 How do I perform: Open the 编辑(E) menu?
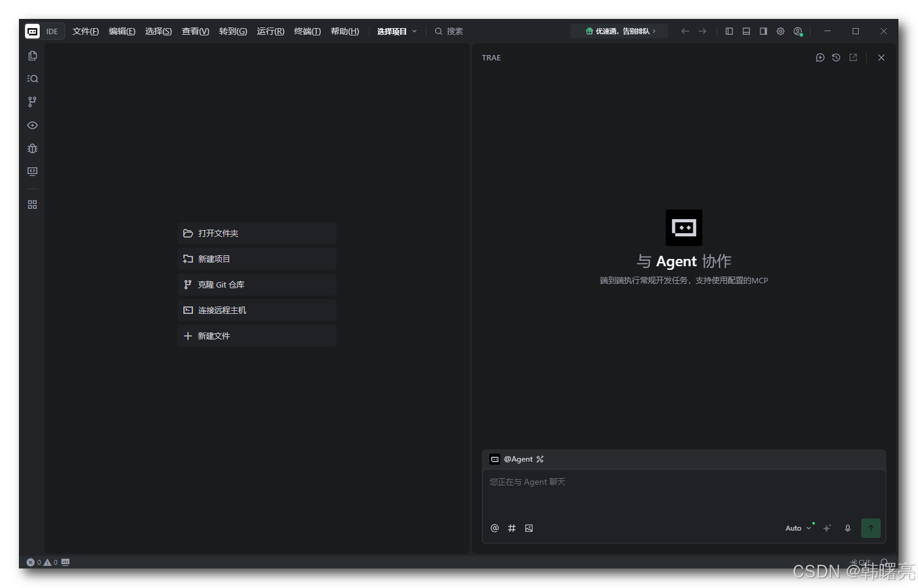pos(122,31)
